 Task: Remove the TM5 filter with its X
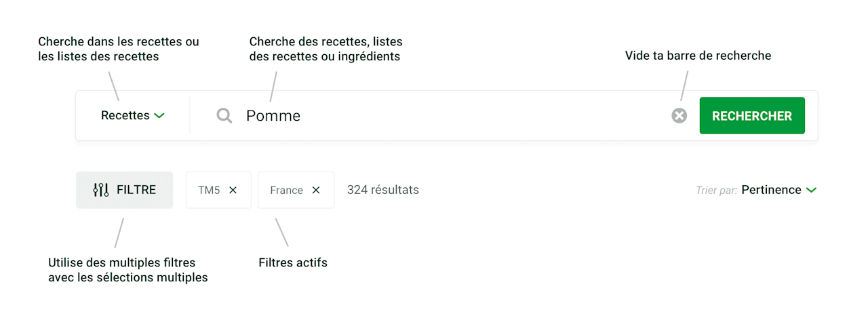click(x=233, y=191)
